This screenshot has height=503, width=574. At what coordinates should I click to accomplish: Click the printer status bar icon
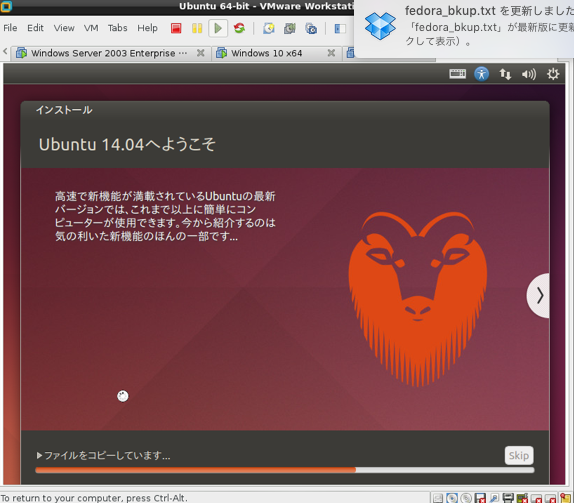click(508, 498)
